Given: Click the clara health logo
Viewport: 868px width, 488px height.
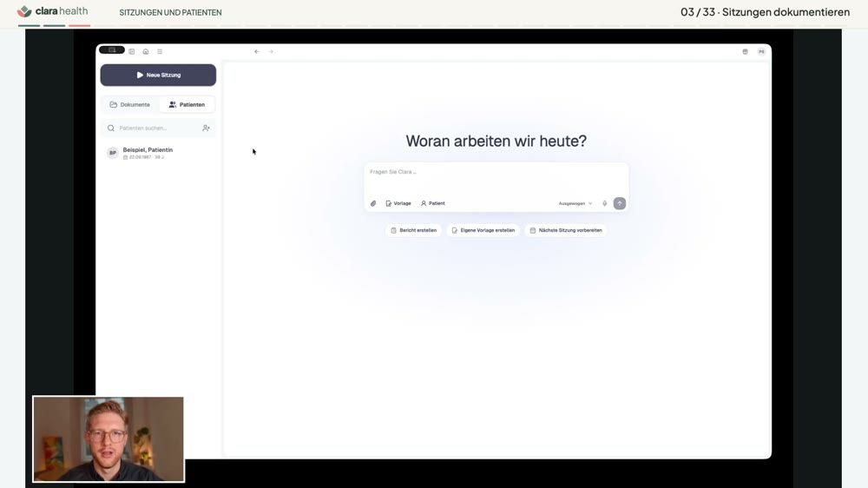Looking at the screenshot, I should (x=53, y=11).
